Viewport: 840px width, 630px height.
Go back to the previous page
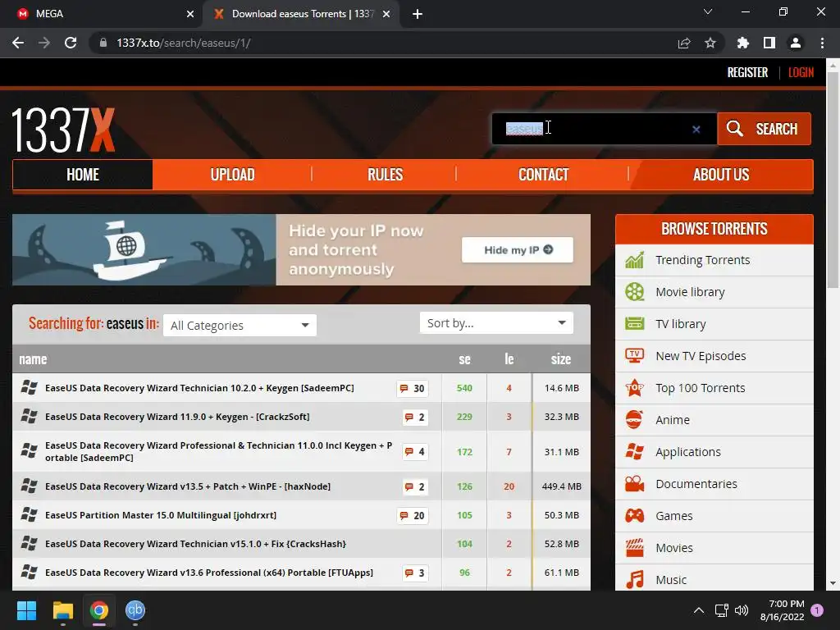pyautogui.click(x=18, y=43)
